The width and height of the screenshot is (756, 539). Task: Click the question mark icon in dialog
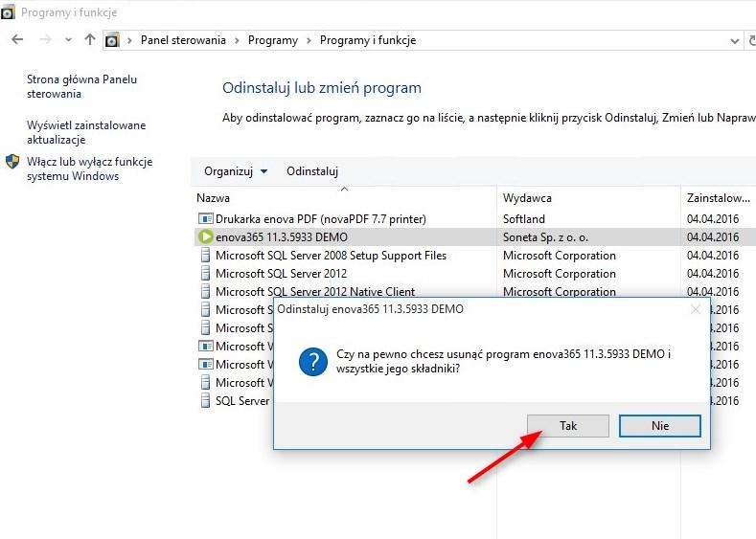(313, 361)
